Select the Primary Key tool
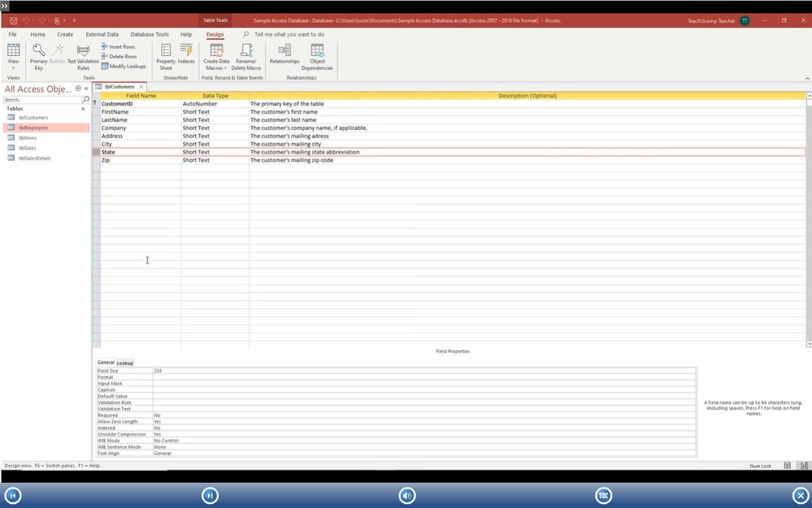 [38, 57]
